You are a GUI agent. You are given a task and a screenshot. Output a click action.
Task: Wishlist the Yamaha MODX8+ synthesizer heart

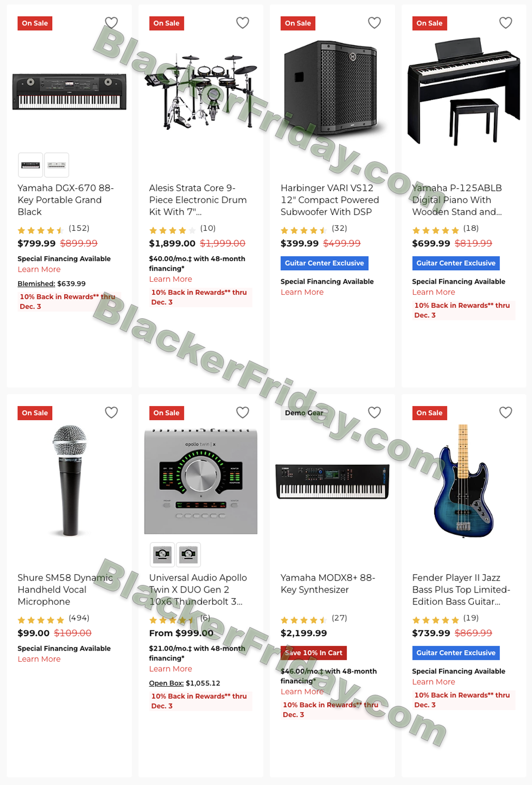pyautogui.click(x=374, y=412)
